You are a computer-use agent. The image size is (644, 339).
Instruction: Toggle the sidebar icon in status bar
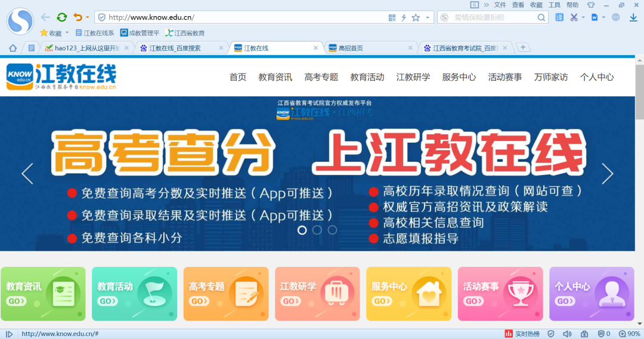click(9, 334)
